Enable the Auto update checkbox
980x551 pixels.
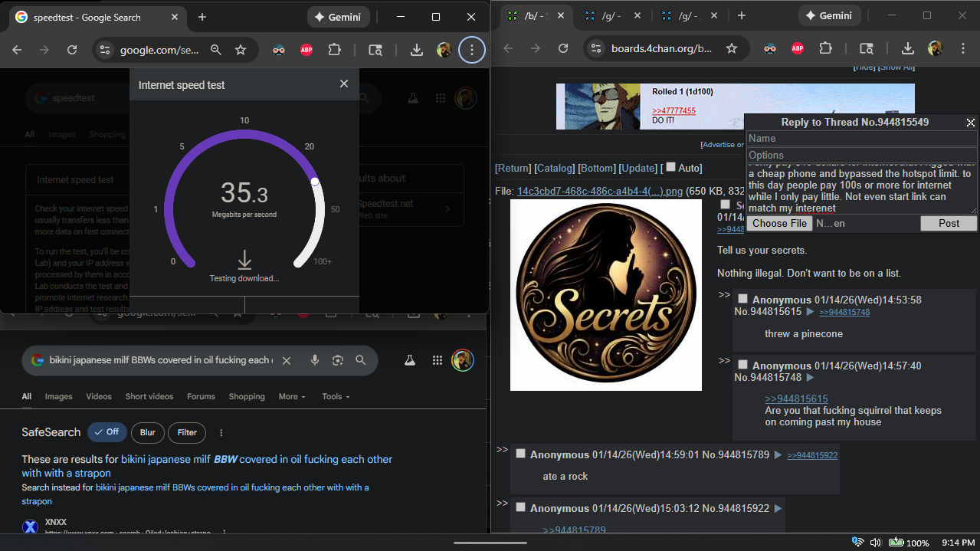click(670, 167)
